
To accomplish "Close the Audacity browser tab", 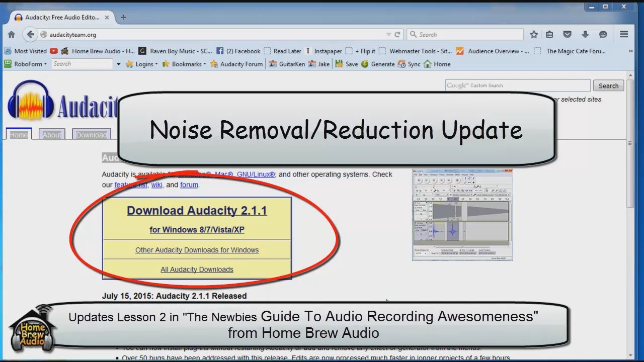I will (107, 17).
